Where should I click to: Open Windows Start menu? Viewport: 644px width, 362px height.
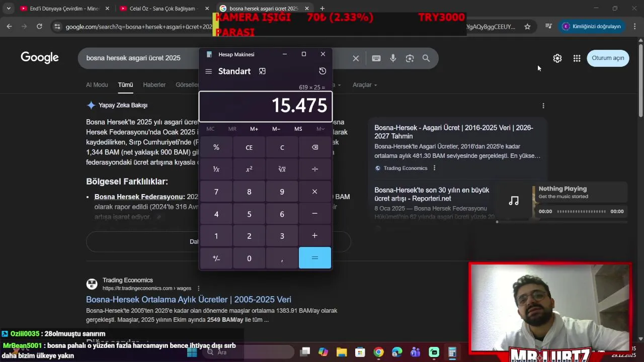(192, 352)
